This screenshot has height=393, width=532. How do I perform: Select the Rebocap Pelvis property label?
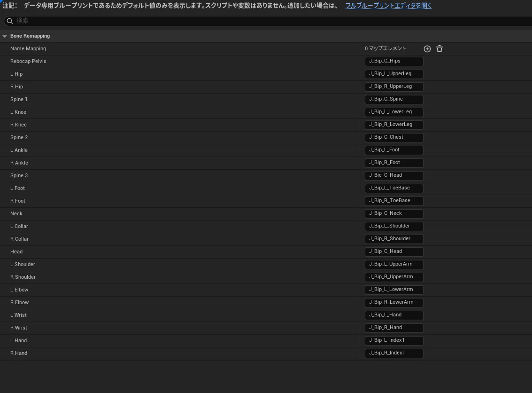click(28, 61)
